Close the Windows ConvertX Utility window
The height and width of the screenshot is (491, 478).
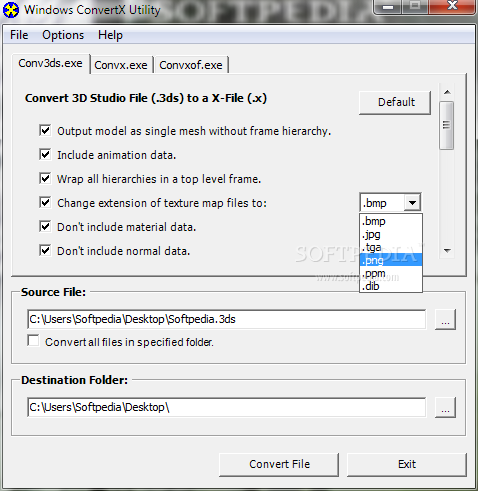pyautogui.click(x=452, y=6)
